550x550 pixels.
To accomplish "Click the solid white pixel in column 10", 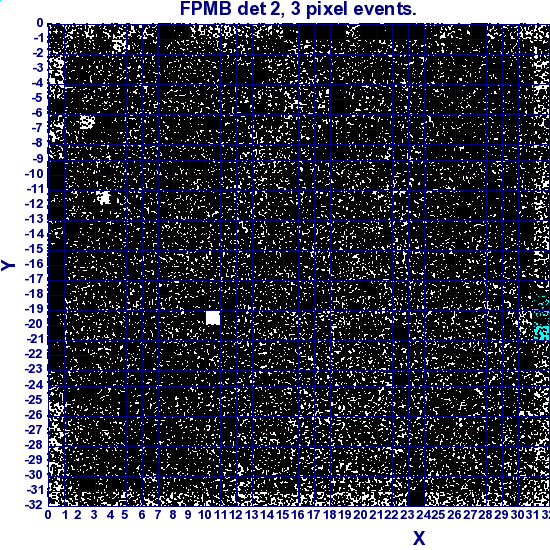I will tap(213, 318).
